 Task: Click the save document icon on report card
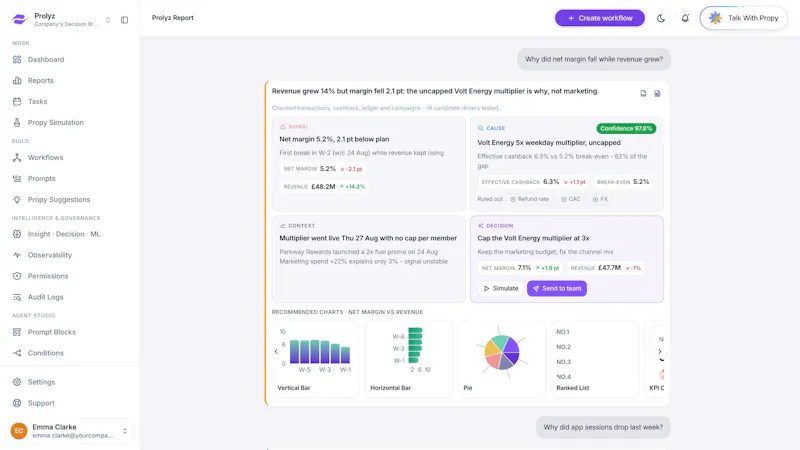tap(657, 93)
